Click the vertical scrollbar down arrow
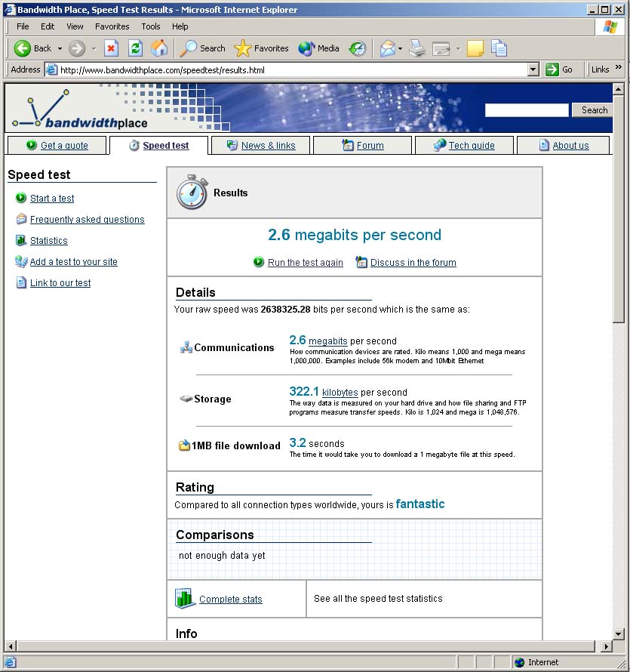The image size is (630, 672). coord(618,633)
